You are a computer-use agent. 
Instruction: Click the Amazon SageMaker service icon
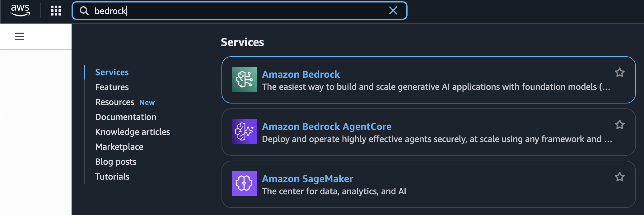244,184
